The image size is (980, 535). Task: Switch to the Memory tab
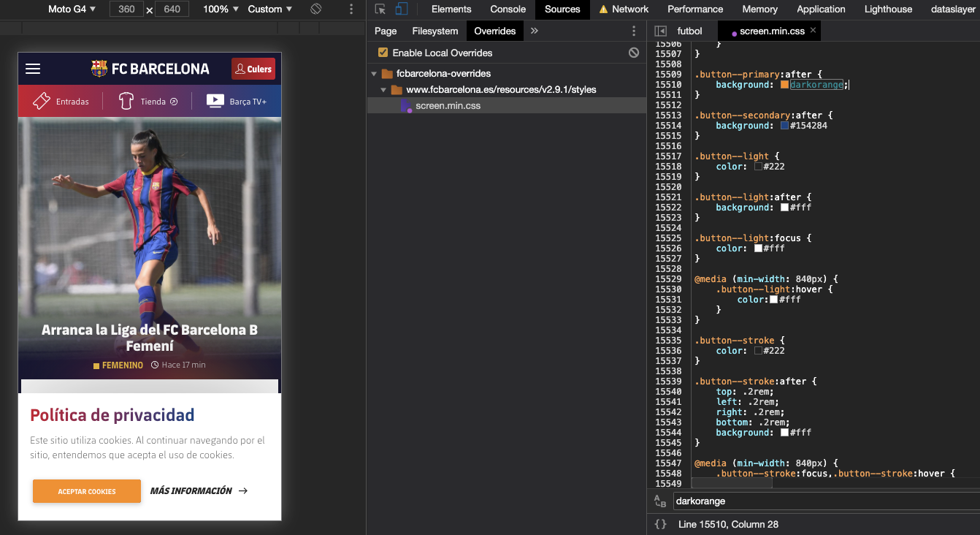(x=759, y=9)
